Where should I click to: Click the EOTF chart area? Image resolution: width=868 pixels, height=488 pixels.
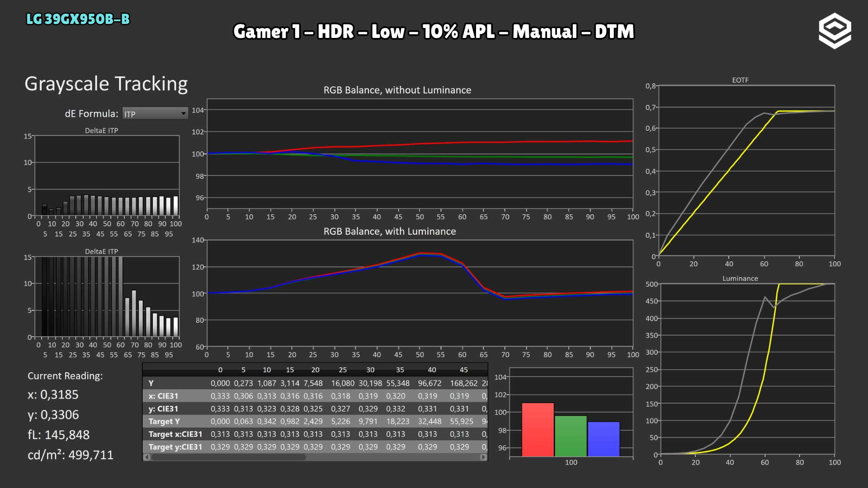(x=746, y=170)
